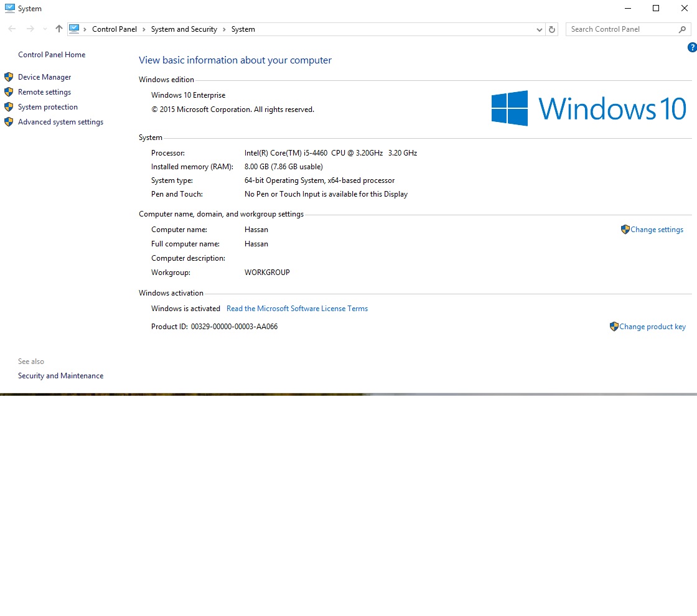Click the computer icon in the address bar
This screenshot has width=697, height=616.
[x=74, y=29]
